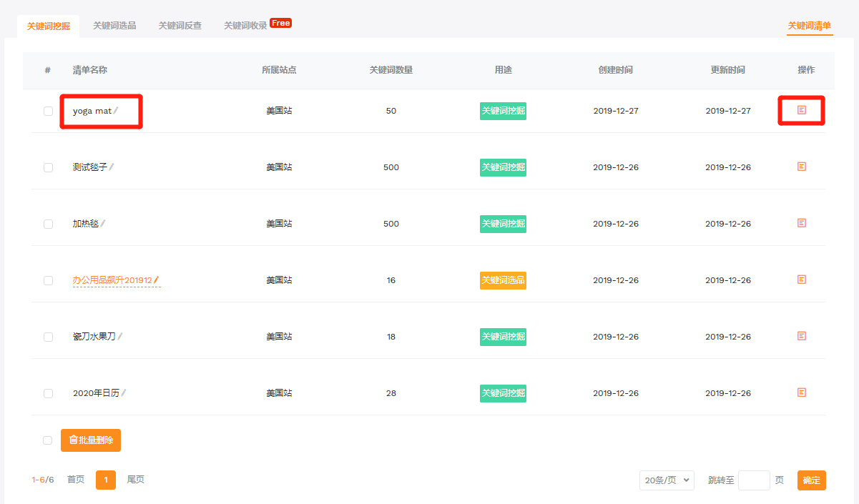Go to 首页 in pagination

coord(76,480)
